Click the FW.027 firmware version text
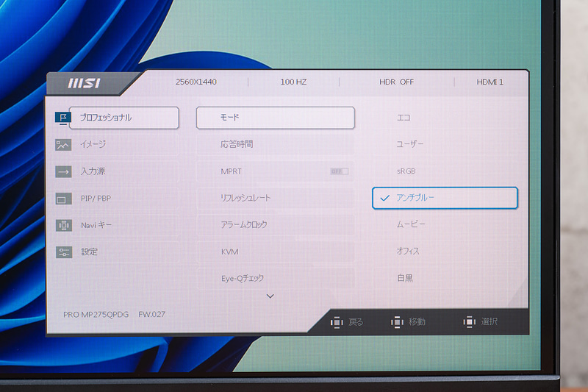The height and width of the screenshot is (392, 588). tap(151, 314)
